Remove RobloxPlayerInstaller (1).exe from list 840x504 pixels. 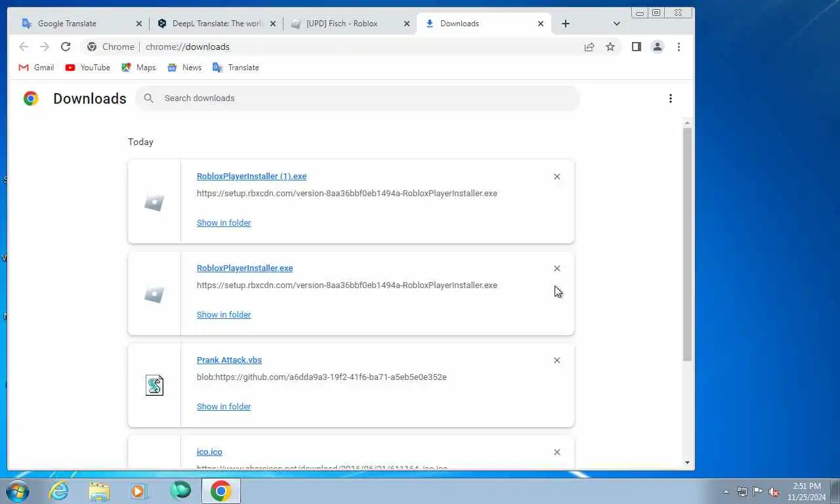pyautogui.click(x=557, y=177)
